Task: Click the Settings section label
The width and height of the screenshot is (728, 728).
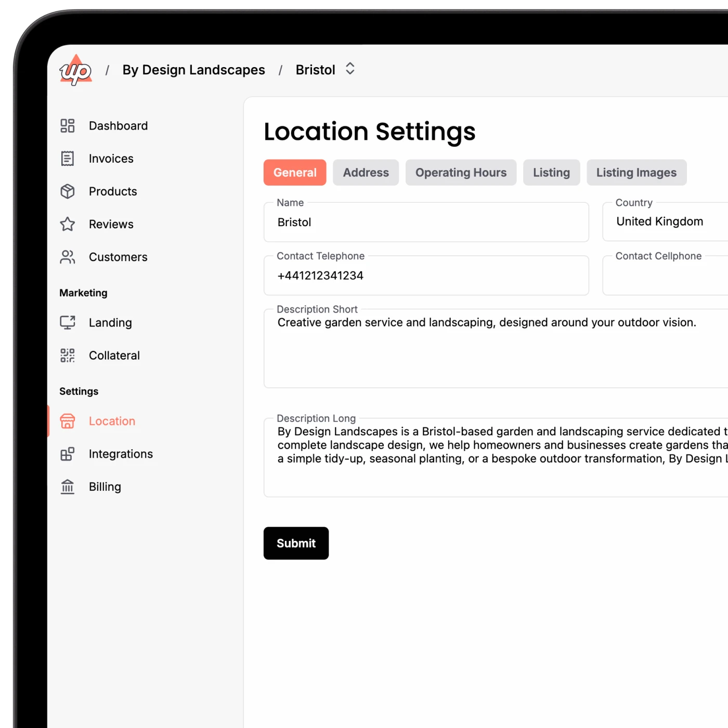Action: (x=79, y=391)
